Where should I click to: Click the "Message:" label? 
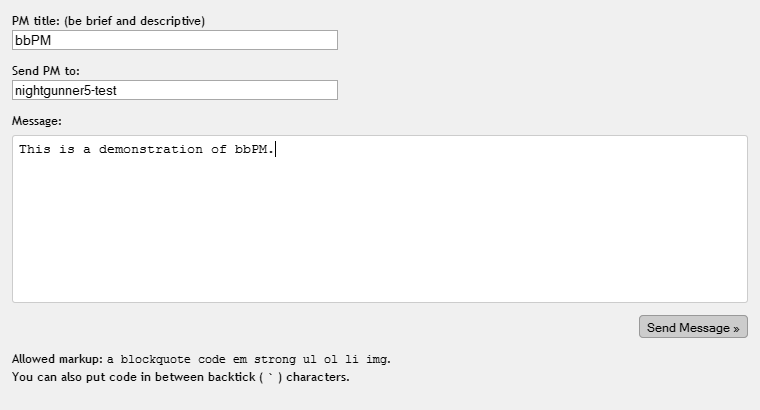pyautogui.click(x=37, y=121)
